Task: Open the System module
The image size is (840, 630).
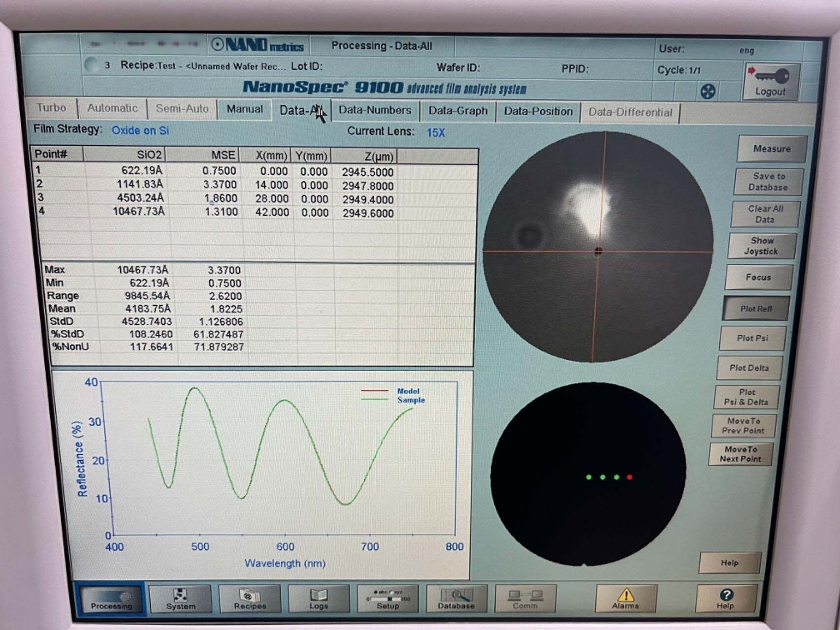Action: (x=181, y=598)
